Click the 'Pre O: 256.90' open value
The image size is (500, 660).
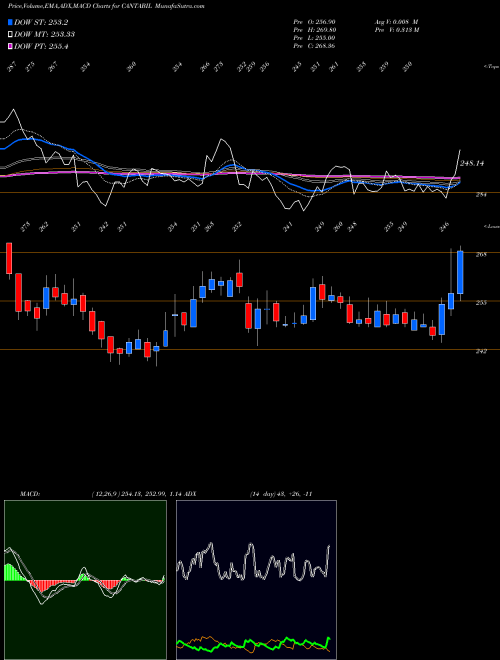coord(314,22)
